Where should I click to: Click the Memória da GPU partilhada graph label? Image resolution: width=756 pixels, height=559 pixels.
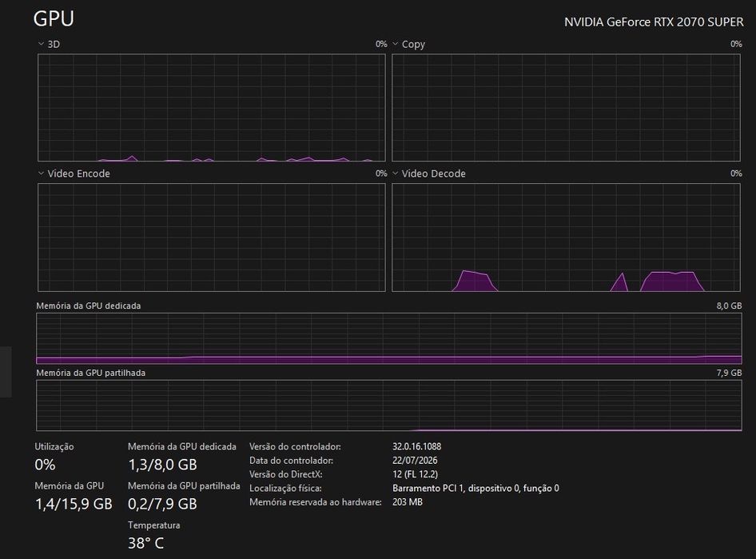pyautogui.click(x=90, y=373)
